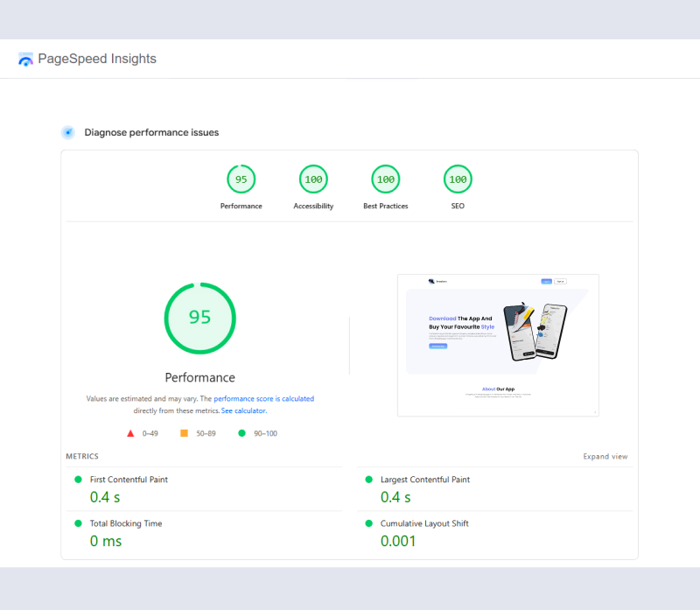Screen dimensions: 700x610
Task: Click the website screenshot thumbnail
Action: pyautogui.click(x=498, y=345)
